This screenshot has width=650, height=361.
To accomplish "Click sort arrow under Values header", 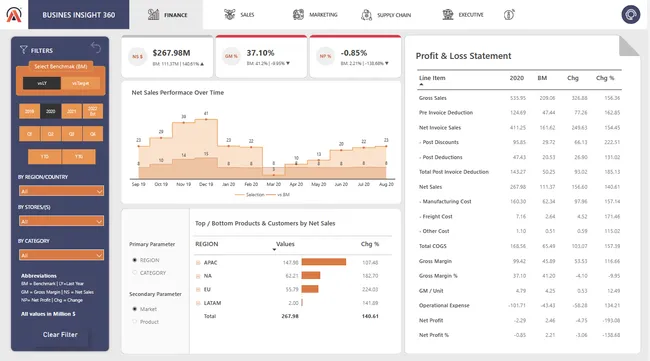I will (274, 250).
